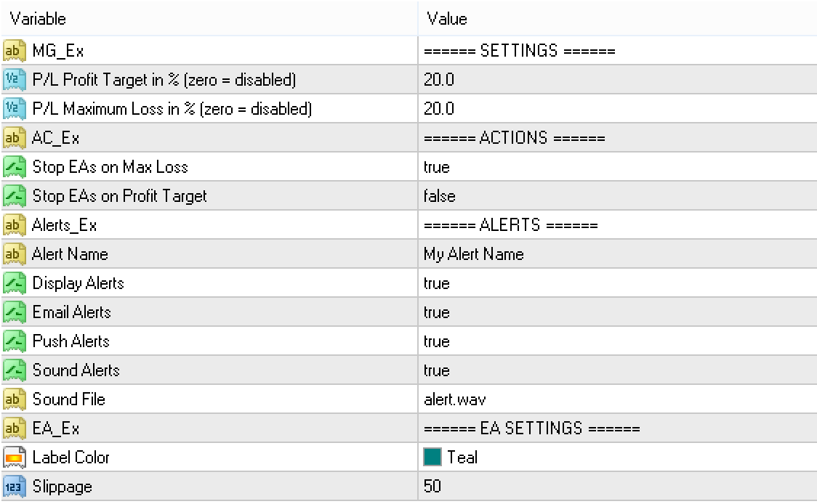Toggle the Push Alerts true value
The height and width of the screenshot is (504, 817).
click(617, 341)
